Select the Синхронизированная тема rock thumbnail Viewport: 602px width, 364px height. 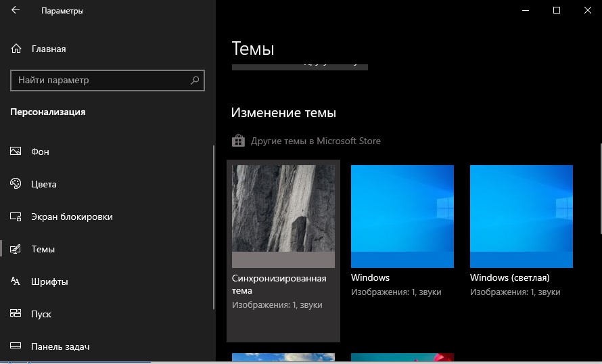pos(283,217)
